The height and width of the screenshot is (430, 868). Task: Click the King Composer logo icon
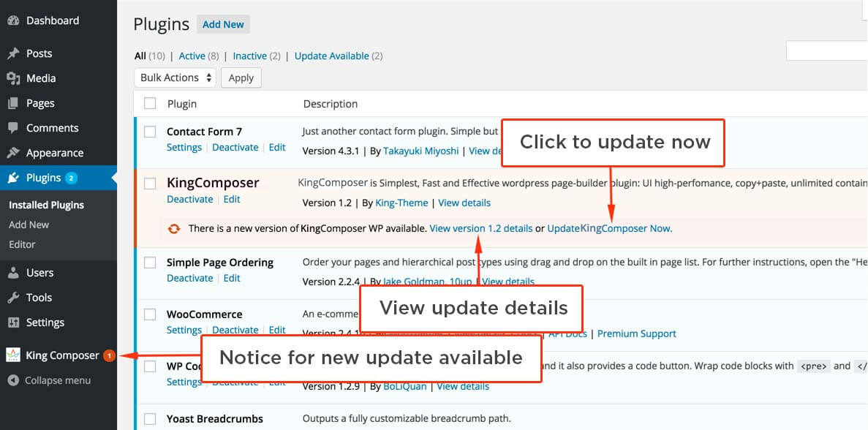click(13, 355)
